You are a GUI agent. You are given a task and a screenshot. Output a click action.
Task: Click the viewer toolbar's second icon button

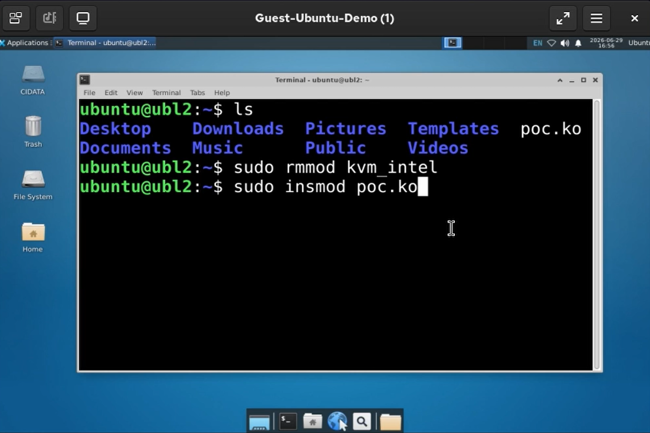[x=49, y=18]
